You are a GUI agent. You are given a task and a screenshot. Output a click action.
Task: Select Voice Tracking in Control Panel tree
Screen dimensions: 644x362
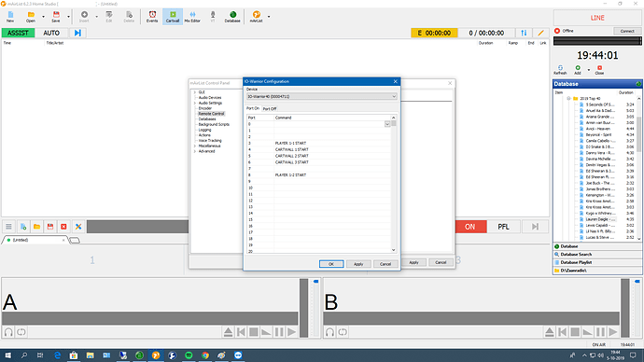click(x=210, y=140)
